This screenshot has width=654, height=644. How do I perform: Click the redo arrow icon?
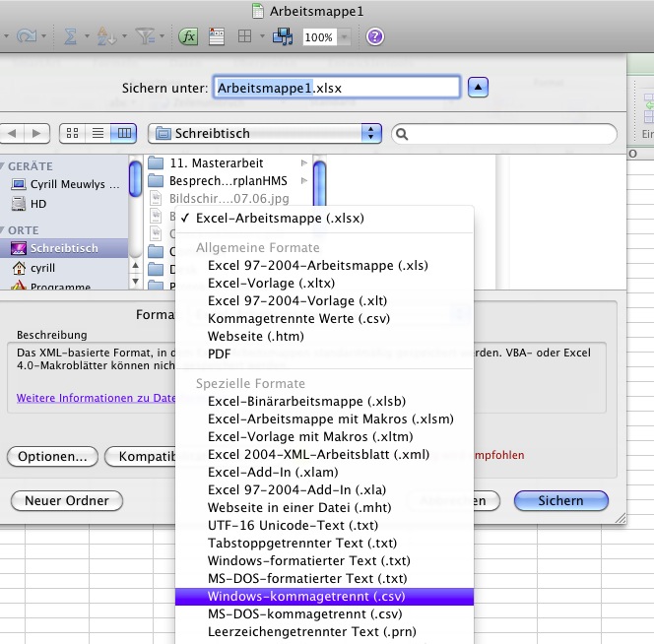pyautogui.click(x=27, y=36)
